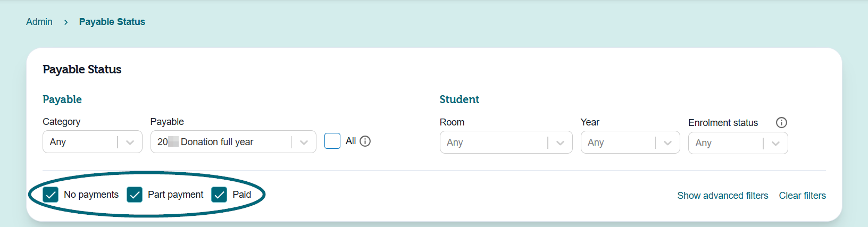The width and height of the screenshot is (868, 227).
Task: Select the Payable Status breadcrumb
Action: click(x=112, y=22)
